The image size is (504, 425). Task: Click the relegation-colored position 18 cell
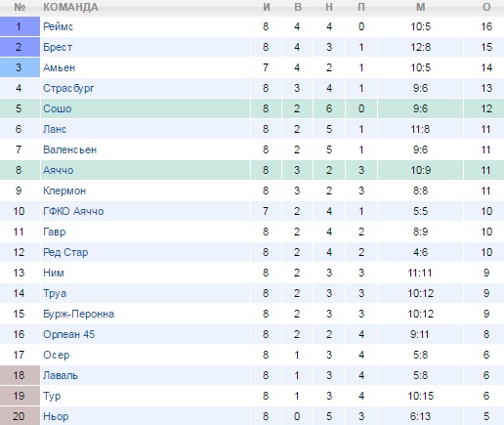point(20,375)
